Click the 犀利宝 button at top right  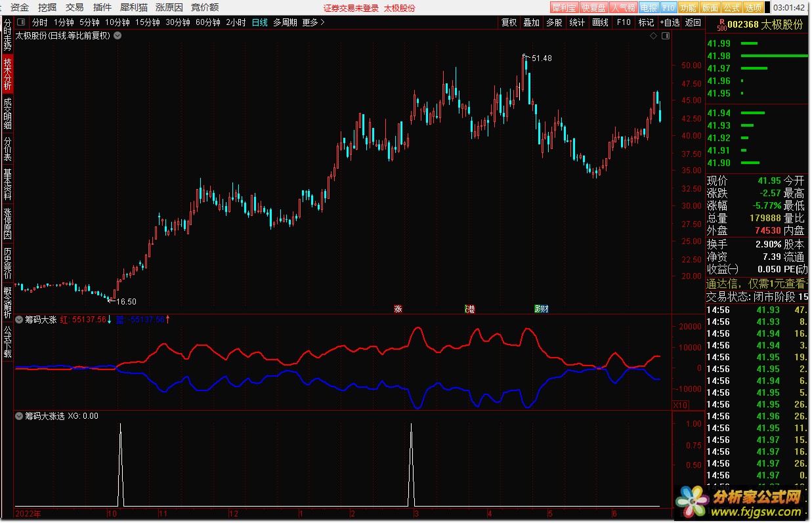click(x=563, y=8)
